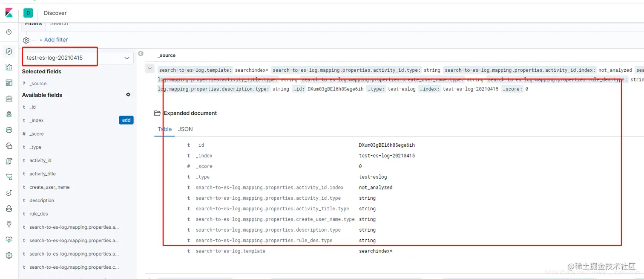This screenshot has width=644, height=279.
Task: Open filter options gear beside Add filter
Action: 26,40
